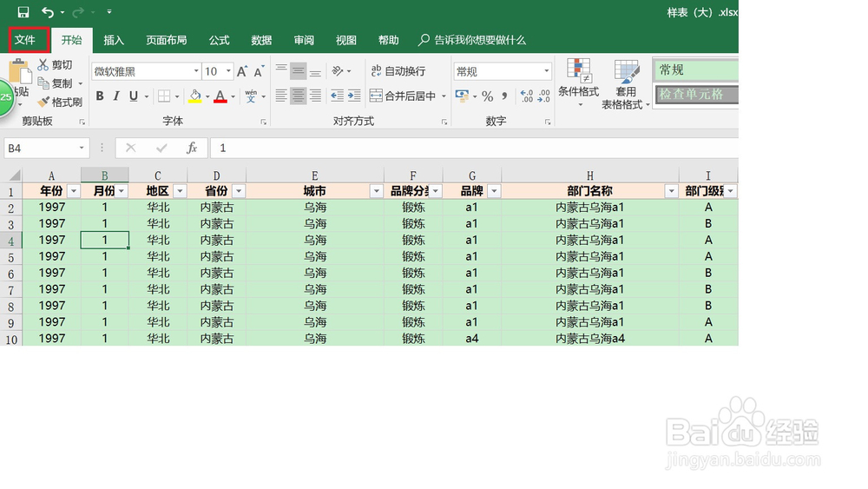Open the 公式 ribbon tab
Viewport: 868px width, 489px height.
click(x=220, y=40)
